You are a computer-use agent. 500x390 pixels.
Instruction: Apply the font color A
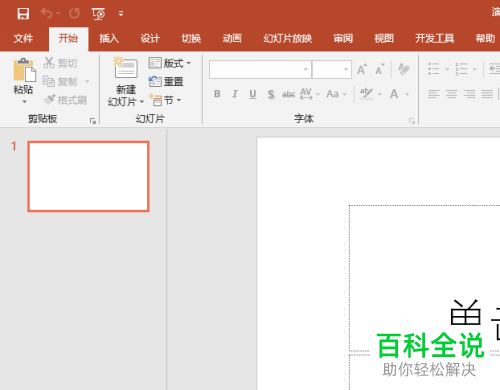tap(394, 94)
